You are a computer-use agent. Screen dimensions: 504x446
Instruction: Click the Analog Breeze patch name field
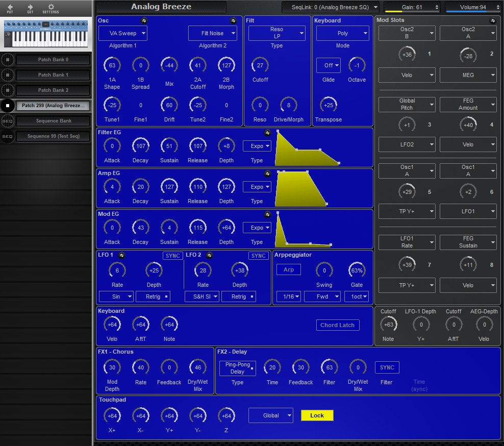coord(161,7)
